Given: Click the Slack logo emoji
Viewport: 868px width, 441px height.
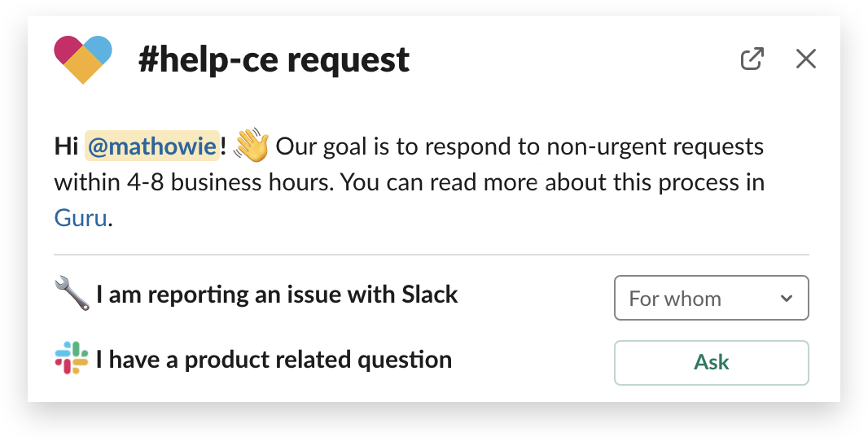Looking at the screenshot, I should [72, 359].
